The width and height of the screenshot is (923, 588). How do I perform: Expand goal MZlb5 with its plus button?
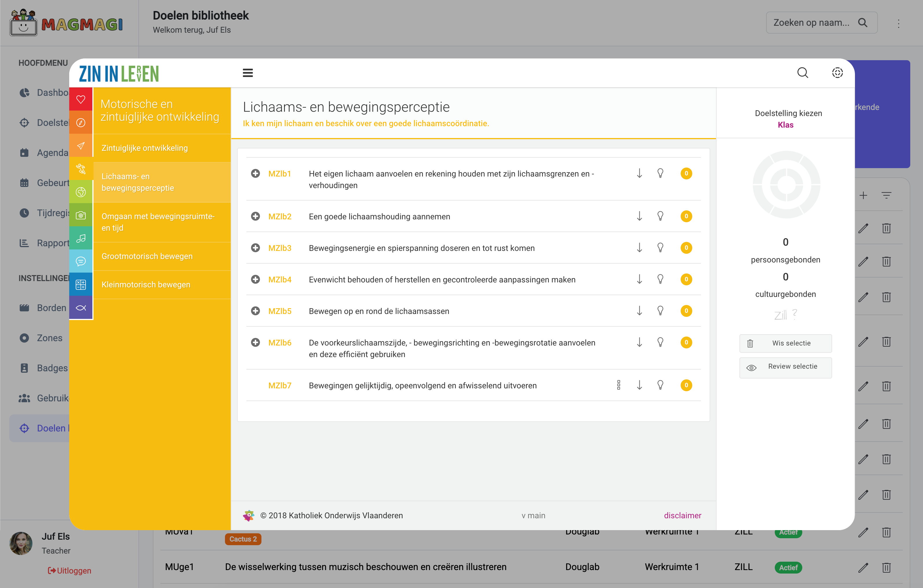coord(255,311)
